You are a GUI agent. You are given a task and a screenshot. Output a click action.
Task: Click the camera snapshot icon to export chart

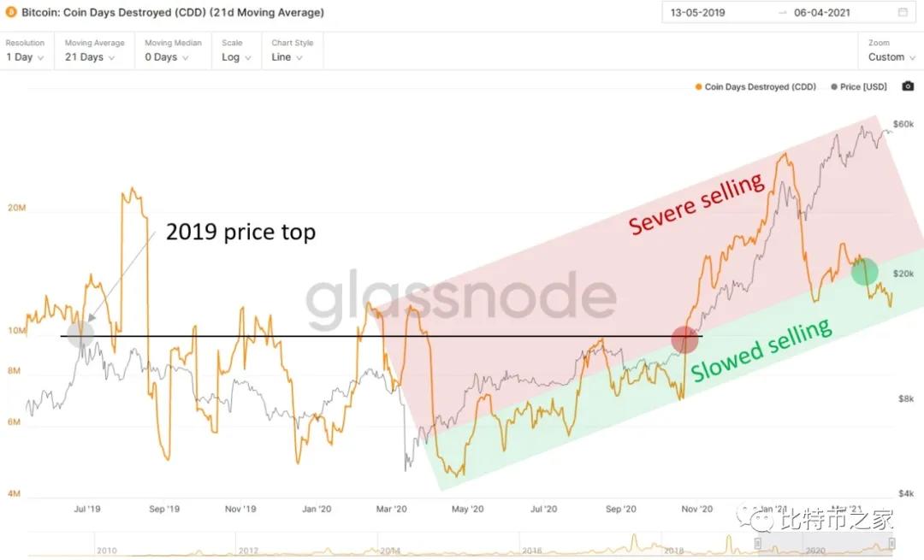coord(908,85)
